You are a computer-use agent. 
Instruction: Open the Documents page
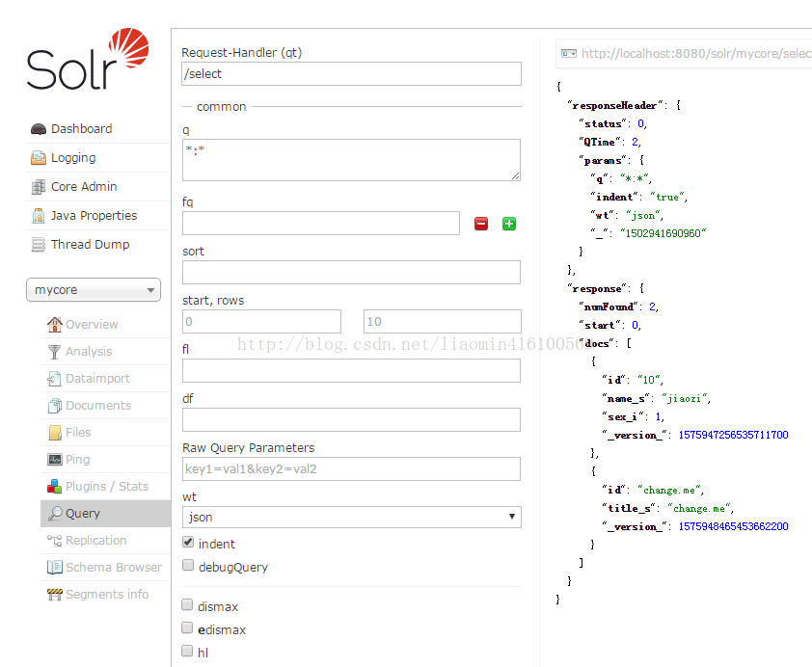tap(98, 406)
